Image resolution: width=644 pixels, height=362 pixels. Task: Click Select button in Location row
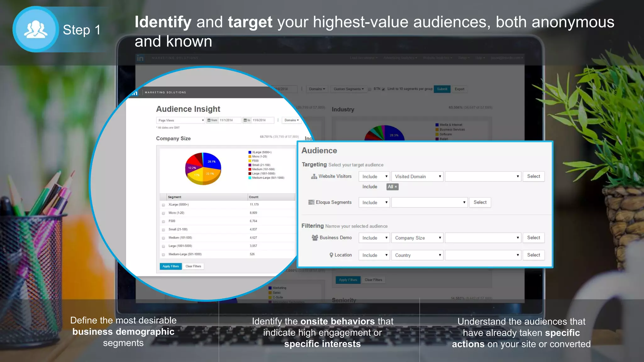pyautogui.click(x=534, y=255)
